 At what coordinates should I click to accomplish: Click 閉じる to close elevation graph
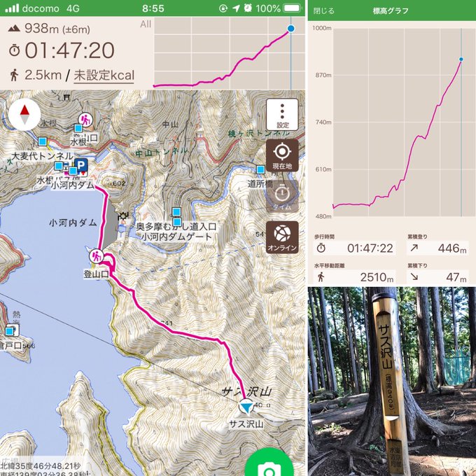point(323,11)
